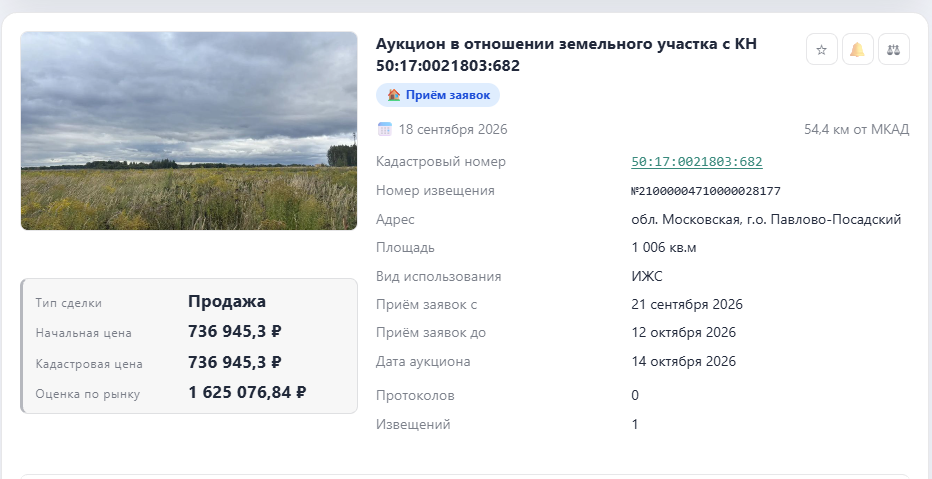Click the auction title heading
This screenshot has height=479, width=932.
566,55
